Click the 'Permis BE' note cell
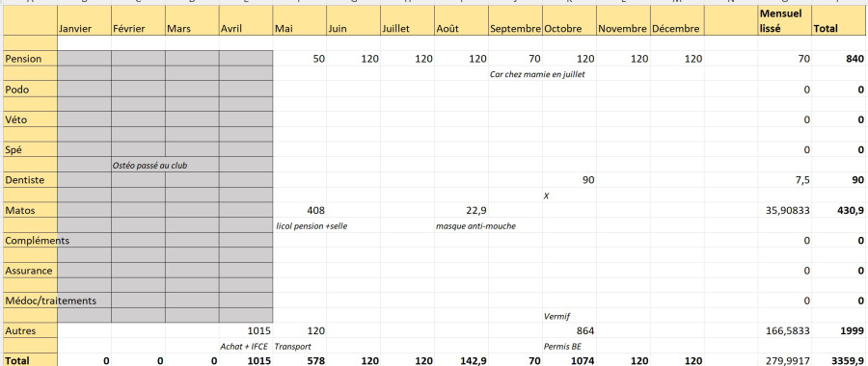868x366 pixels. (x=563, y=346)
